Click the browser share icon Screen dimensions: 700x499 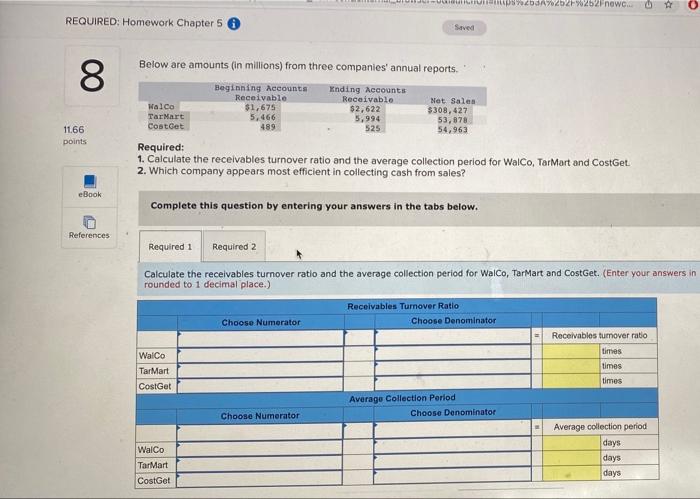[x=649, y=4]
